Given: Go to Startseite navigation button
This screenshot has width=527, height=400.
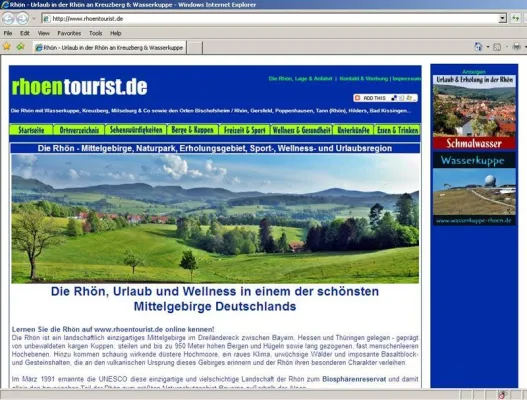Looking at the screenshot, I should tap(31, 130).
